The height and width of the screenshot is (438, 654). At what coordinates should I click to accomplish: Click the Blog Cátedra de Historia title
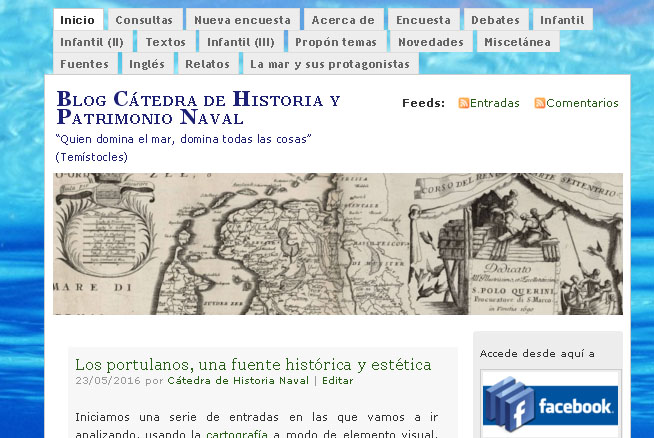[x=198, y=108]
